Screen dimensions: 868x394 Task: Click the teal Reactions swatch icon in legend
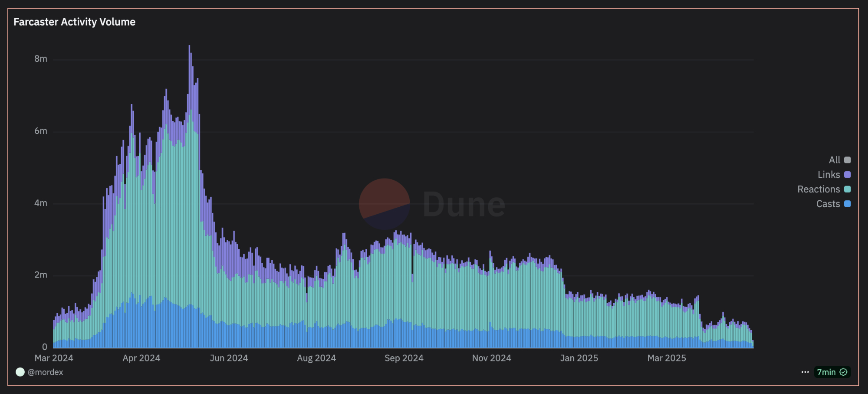(x=846, y=189)
